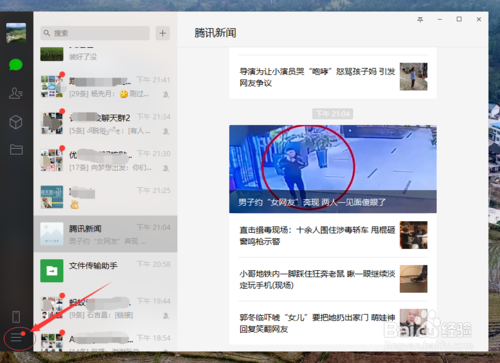Click your profile avatar in sidebar
The image size is (500, 363).
pos(16,33)
